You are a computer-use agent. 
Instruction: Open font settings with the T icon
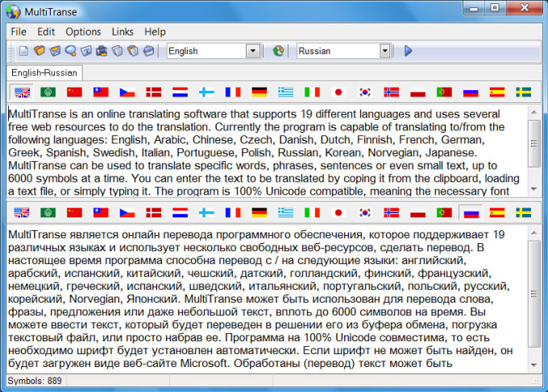tap(86, 51)
